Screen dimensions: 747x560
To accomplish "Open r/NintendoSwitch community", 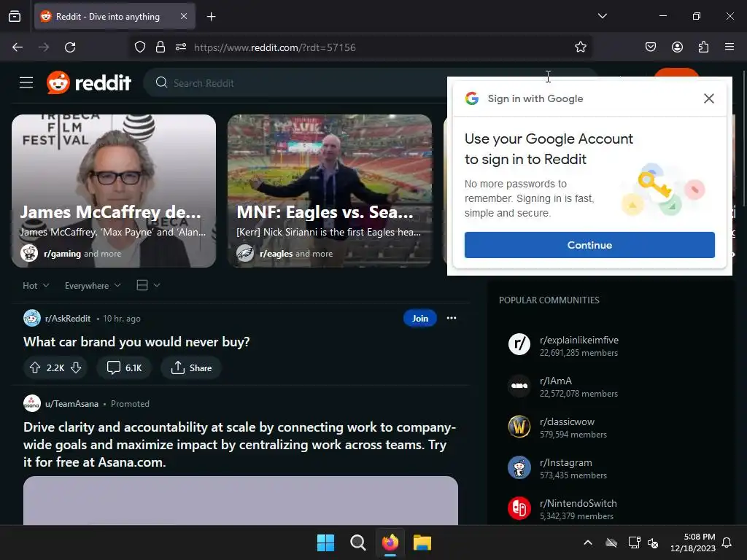I will tap(578, 503).
